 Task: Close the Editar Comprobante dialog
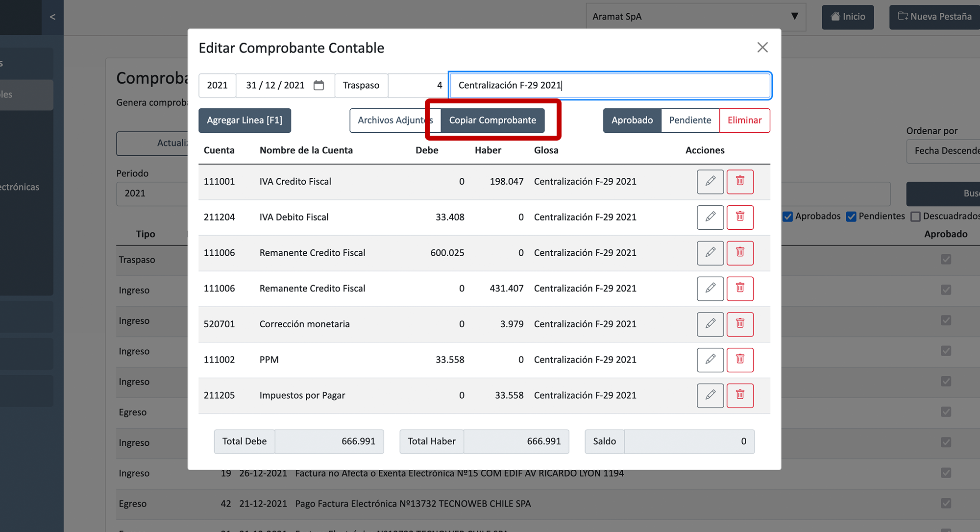click(762, 48)
